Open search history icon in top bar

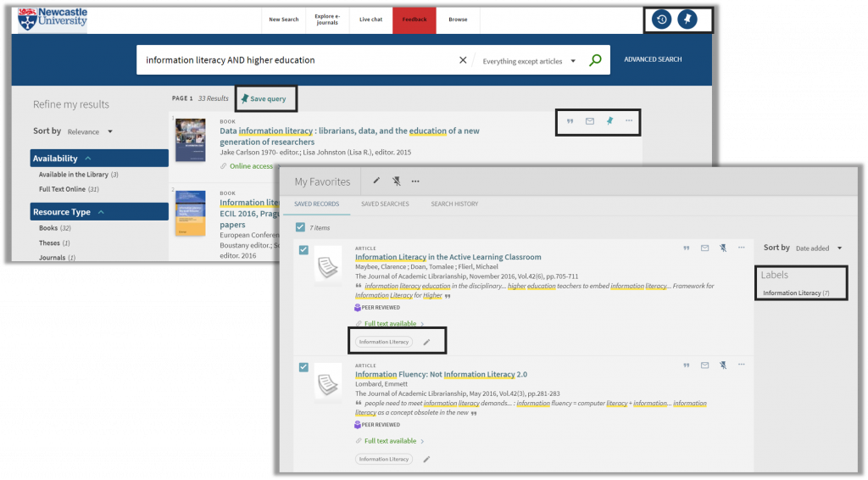point(662,20)
